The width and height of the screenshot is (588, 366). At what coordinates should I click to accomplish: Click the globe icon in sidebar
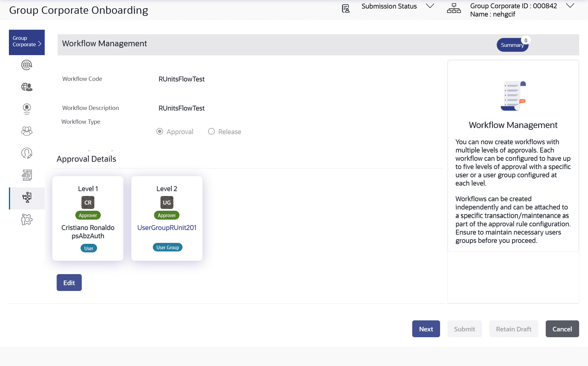click(x=27, y=65)
